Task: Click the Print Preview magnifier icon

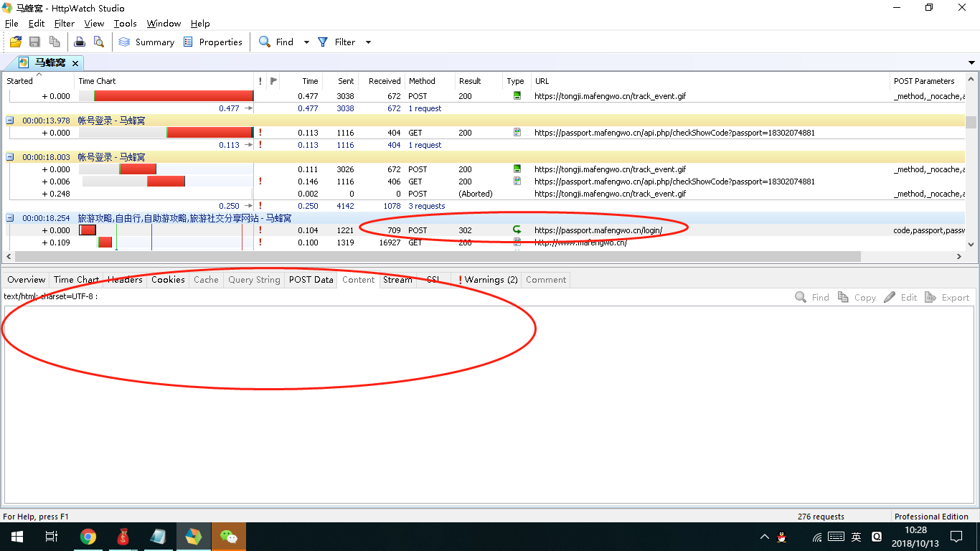Action: pyautogui.click(x=99, y=42)
